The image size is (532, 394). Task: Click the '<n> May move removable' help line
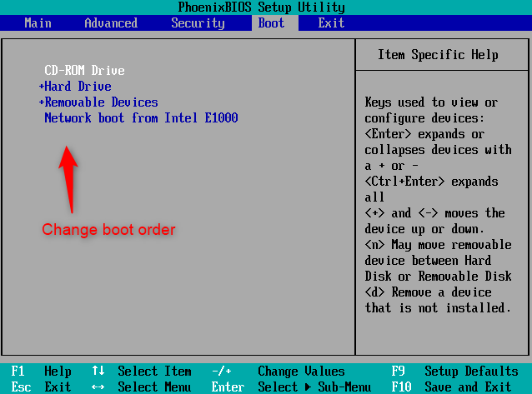tap(438, 244)
